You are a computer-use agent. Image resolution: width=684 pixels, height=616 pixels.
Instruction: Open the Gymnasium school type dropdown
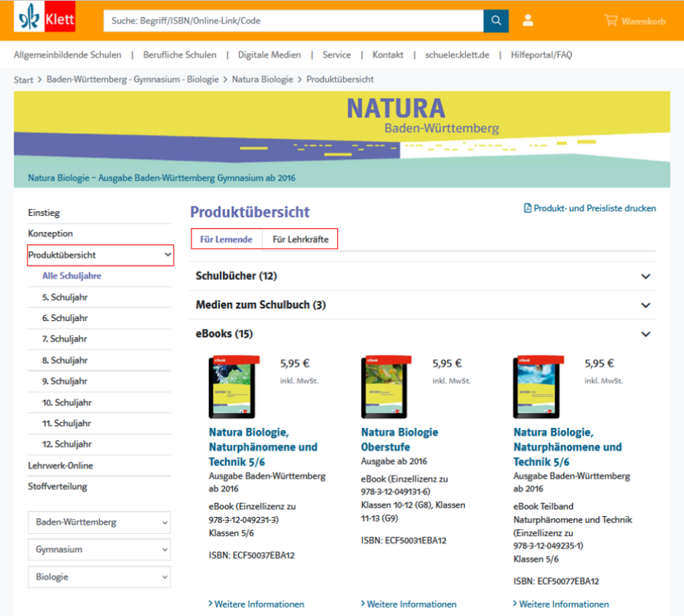click(99, 550)
